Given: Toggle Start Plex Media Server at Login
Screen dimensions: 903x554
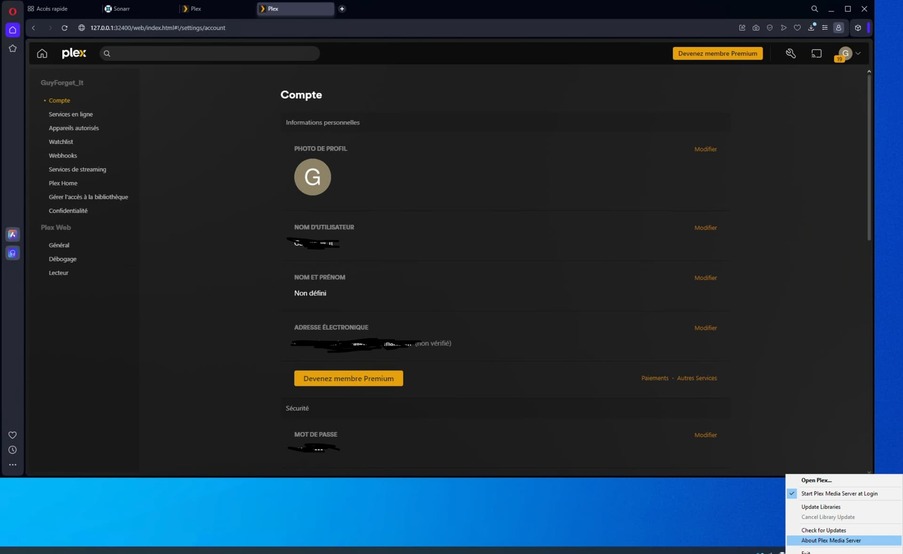Looking at the screenshot, I should (x=839, y=494).
